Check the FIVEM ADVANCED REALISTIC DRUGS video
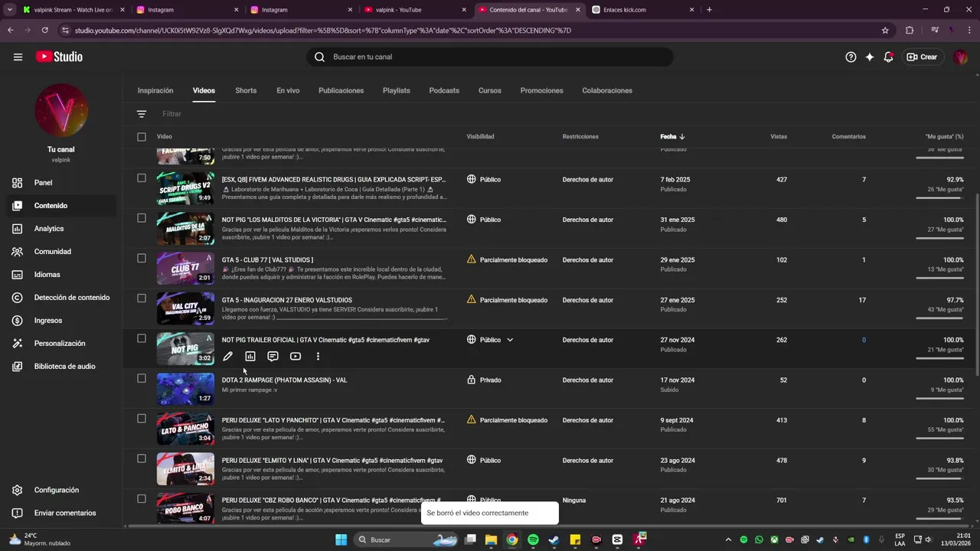Screen dimensions: 980x551 [142, 178]
